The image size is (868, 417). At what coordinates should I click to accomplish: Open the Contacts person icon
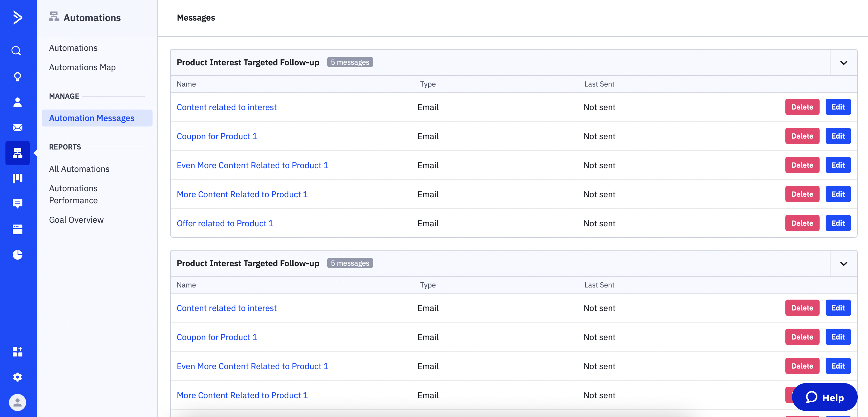coord(17,102)
